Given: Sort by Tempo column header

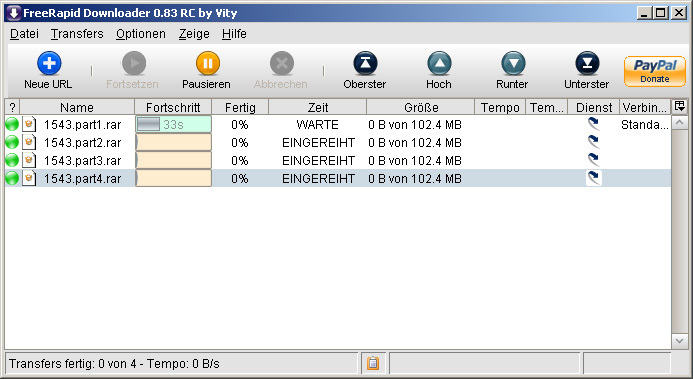Looking at the screenshot, I should tap(500, 107).
